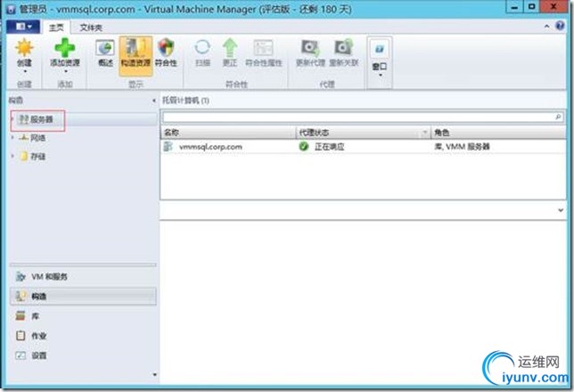
Task: Collapse the left navigation pane arrow
Action: (x=153, y=101)
